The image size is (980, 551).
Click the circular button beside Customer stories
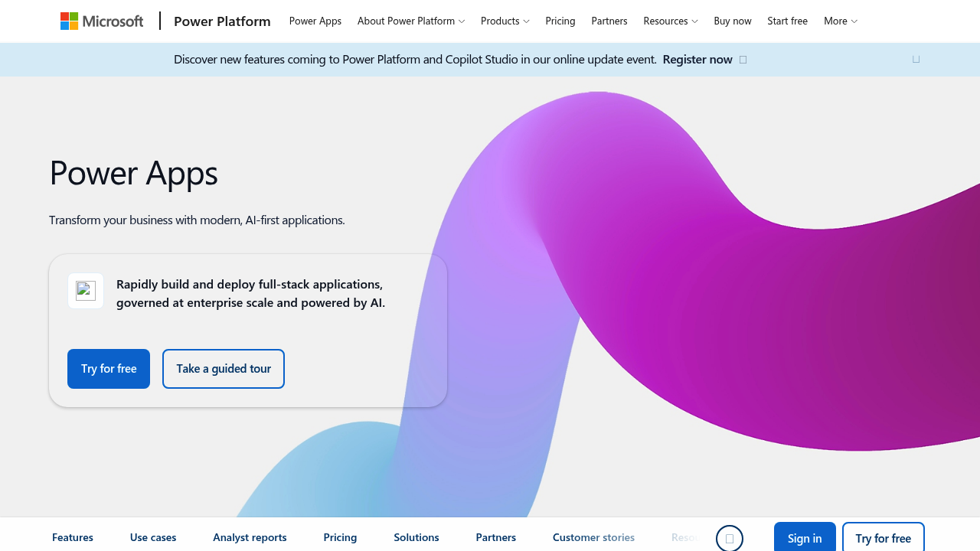click(x=730, y=539)
